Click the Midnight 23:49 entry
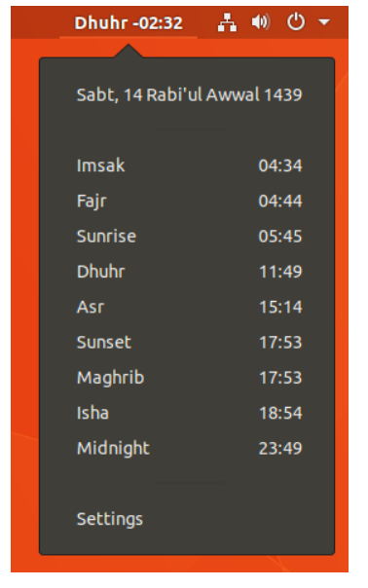This screenshot has height=588, width=368. pyautogui.click(x=187, y=448)
